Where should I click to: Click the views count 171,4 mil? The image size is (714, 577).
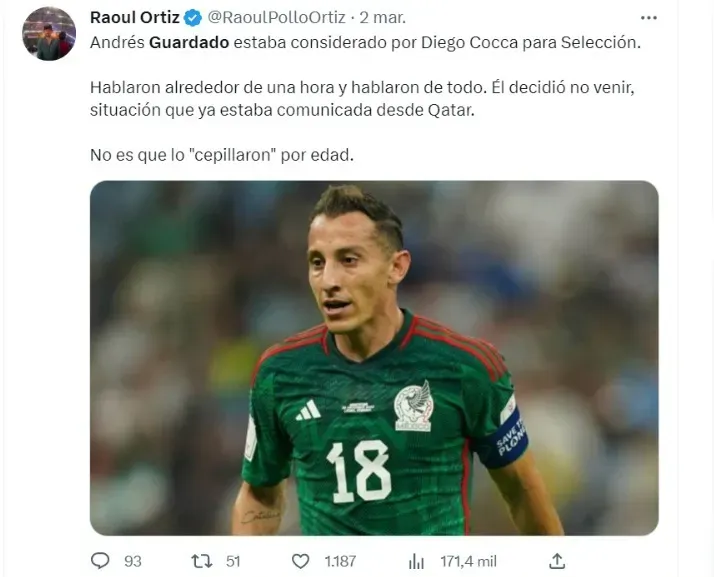[468, 562]
